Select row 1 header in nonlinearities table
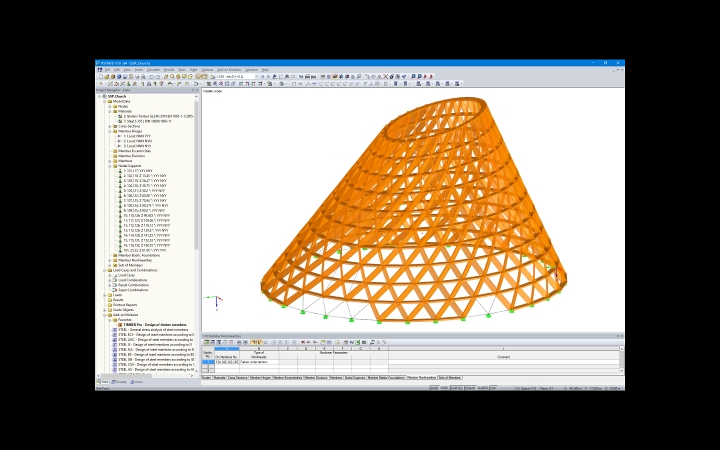 click(x=208, y=362)
